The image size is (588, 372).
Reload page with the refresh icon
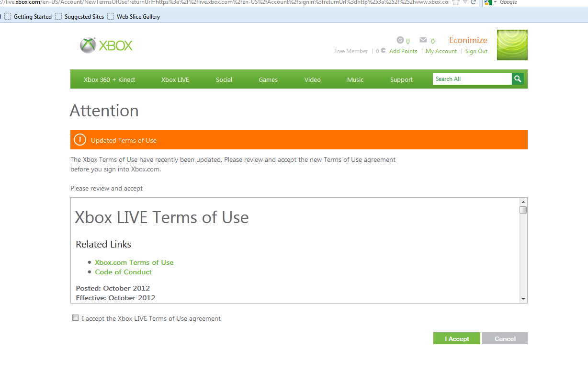[474, 2]
